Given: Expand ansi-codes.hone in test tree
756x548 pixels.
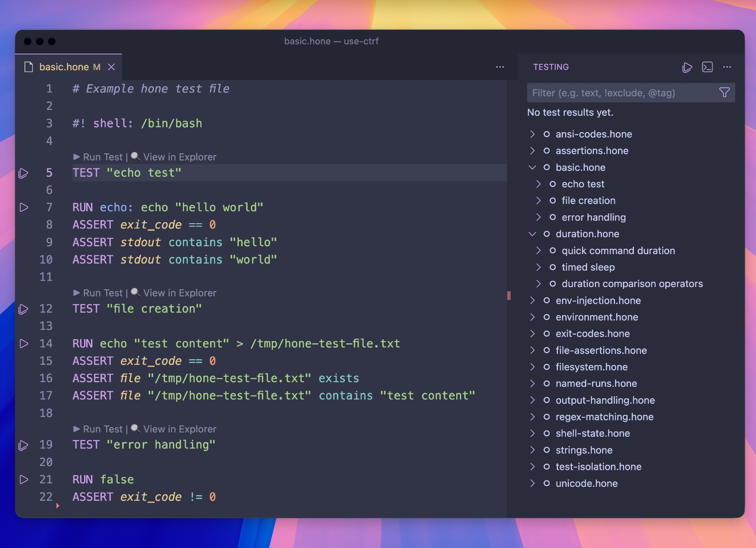Looking at the screenshot, I should (532, 134).
